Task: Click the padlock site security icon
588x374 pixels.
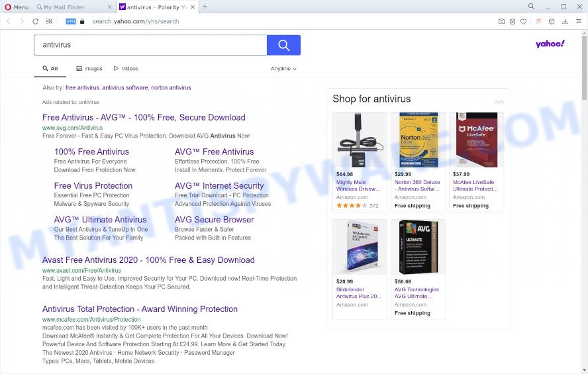Action: pyautogui.click(x=83, y=21)
